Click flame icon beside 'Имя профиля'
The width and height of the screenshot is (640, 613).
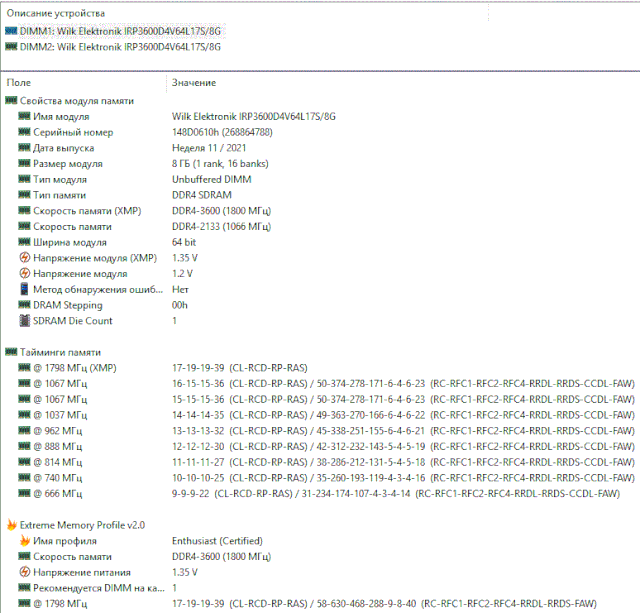tap(25, 541)
